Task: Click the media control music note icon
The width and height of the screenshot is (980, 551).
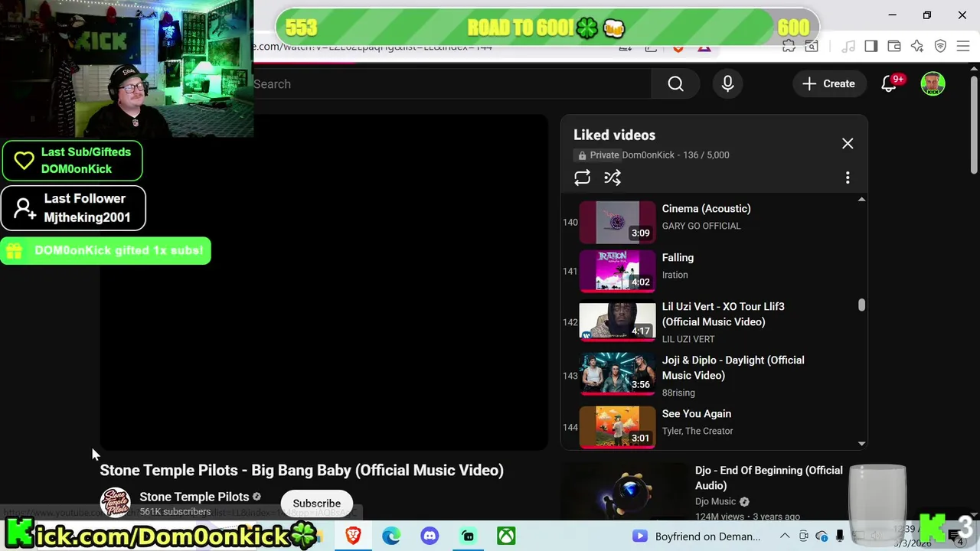Action: tap(848, 47)
